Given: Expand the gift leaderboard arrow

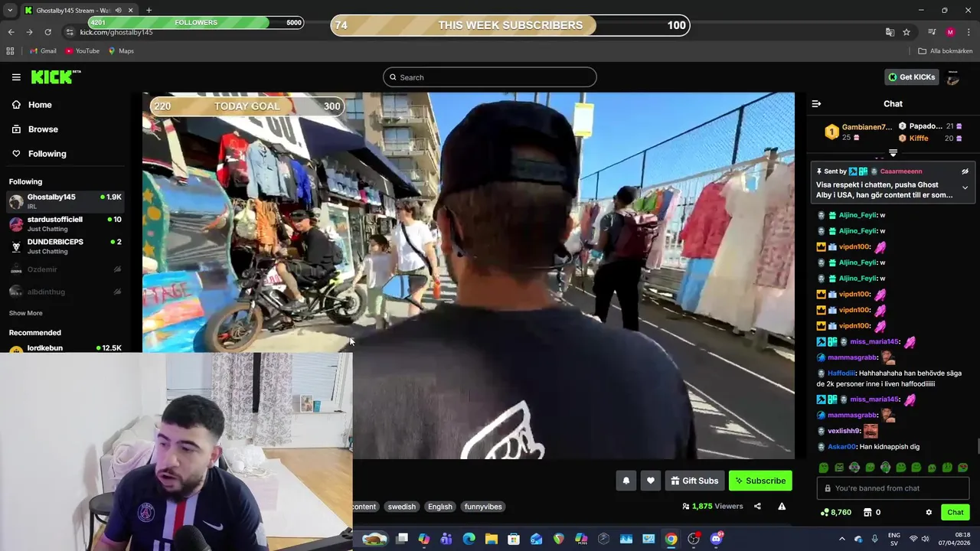Looking at the screenshot, I should [893, 153].
